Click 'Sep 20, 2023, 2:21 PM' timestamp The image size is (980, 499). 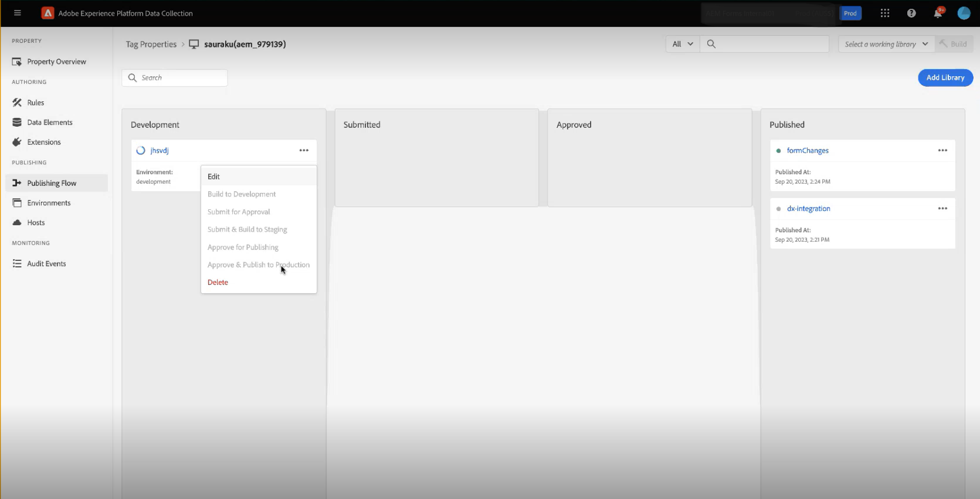(802, 240)
